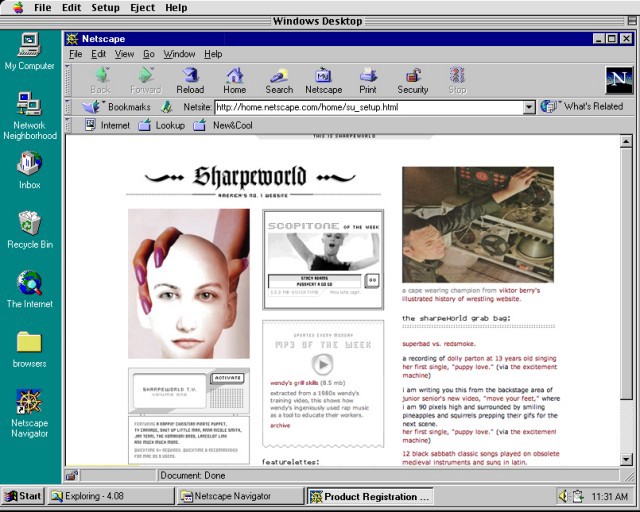Select the Inbox desktop icon
Viewport: 640px width, 512px height.
29,171
